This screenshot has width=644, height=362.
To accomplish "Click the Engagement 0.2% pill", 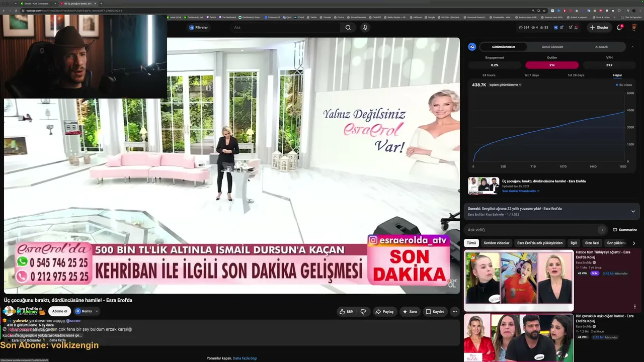I will (495, 65).
